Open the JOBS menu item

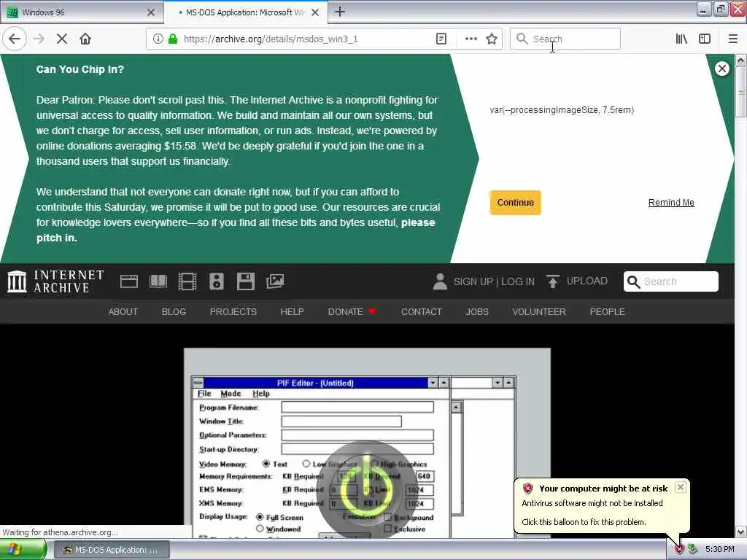tap(477, 311)
